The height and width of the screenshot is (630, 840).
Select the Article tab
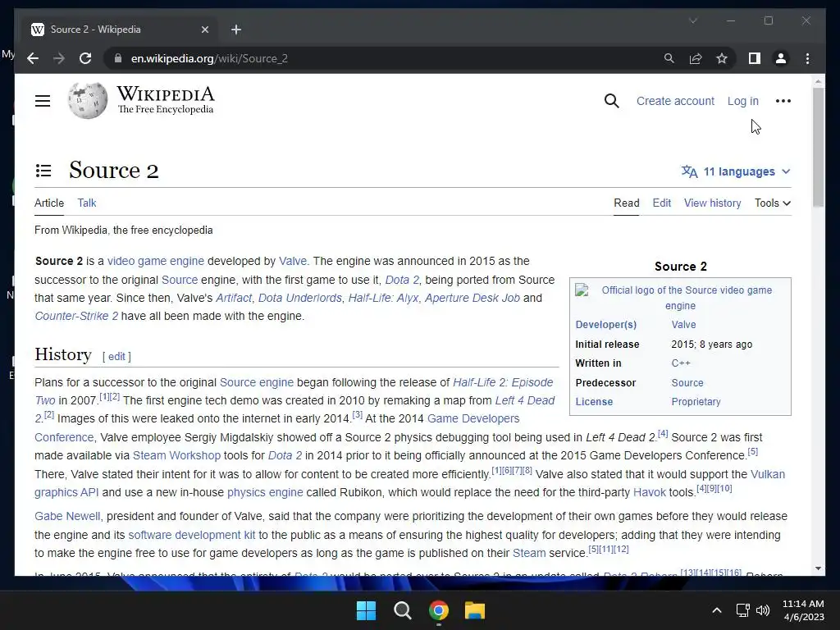point(48,203)
